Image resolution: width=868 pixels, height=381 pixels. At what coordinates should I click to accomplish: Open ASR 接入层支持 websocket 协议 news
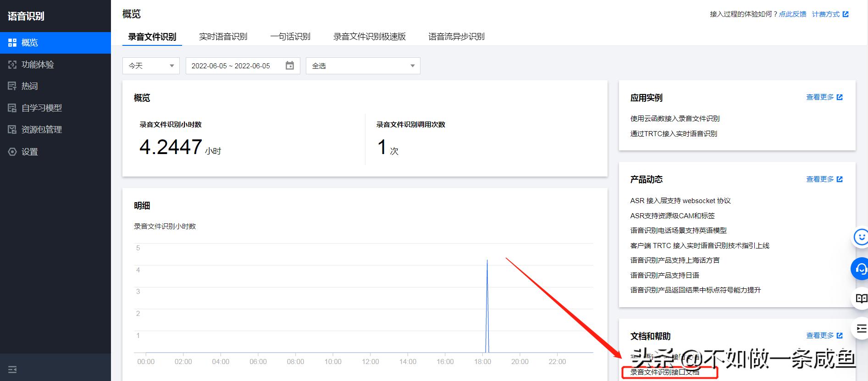[680, 201]
